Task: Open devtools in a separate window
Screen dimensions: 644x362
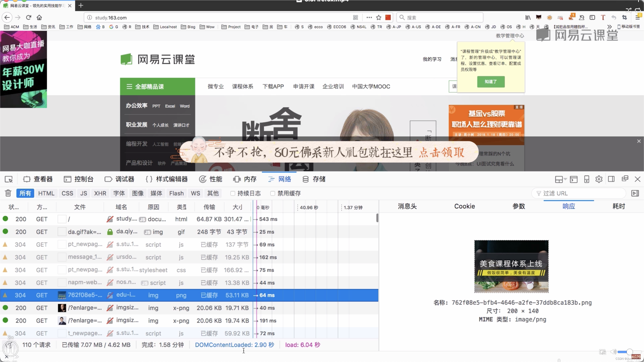Action: [625, 179]
